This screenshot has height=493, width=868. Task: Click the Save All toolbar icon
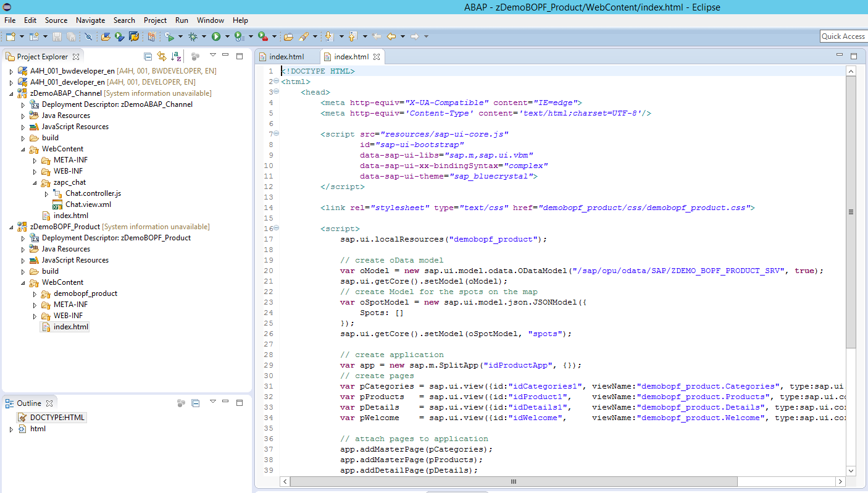(x=70, y=37)
